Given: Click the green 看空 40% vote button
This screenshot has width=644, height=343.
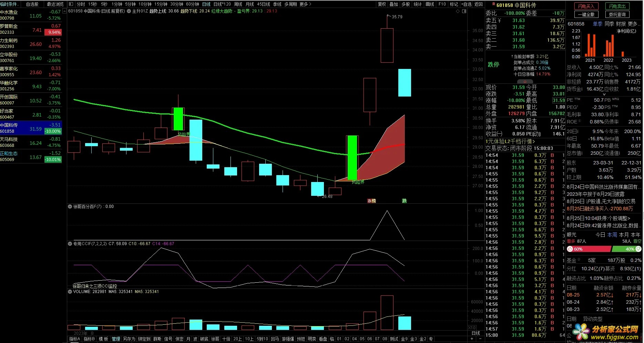Looking at the screenshot, I should point(627,249).
